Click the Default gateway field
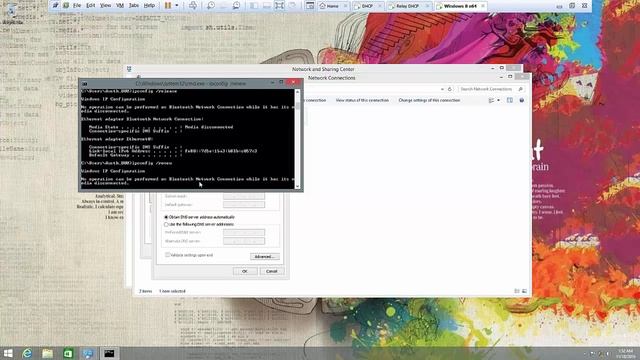Screen dimensions: 640x360 tap(244, 204)
